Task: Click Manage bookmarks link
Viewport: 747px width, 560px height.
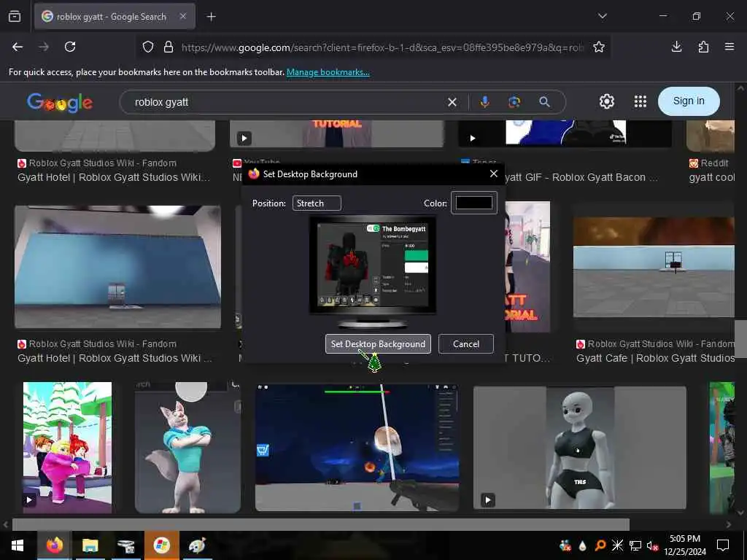Action: [328, 72]
